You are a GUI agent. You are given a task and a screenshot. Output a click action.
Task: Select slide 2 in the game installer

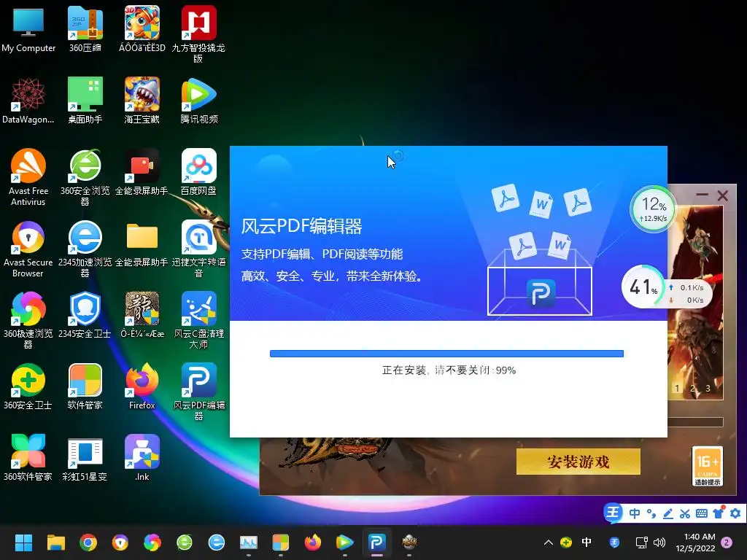[x=692, y=388]
